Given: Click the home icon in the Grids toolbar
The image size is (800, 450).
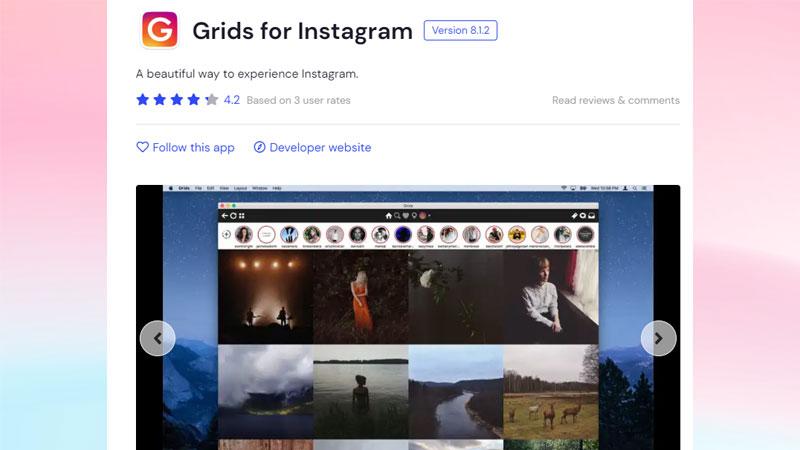Looking at the screenshot, I should coord(389,215).
